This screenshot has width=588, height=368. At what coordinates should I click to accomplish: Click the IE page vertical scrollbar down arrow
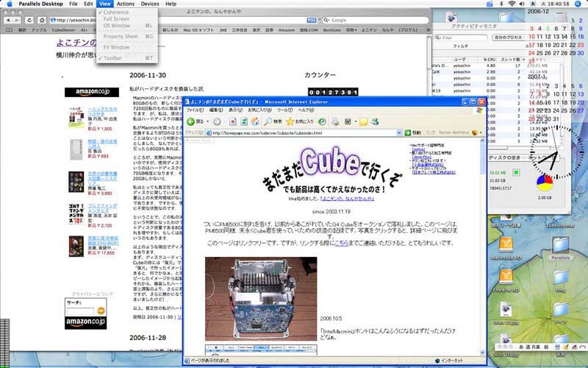[x=482, y=353]
